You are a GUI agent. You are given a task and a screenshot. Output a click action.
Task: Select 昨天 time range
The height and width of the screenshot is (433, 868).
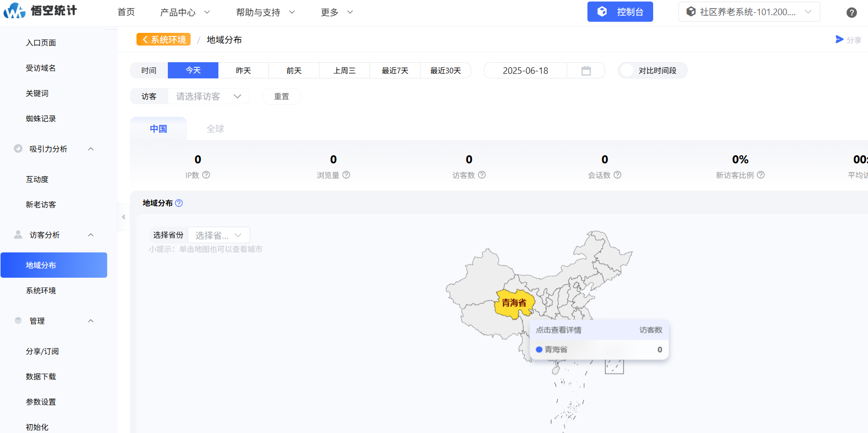click(x=244, y=70)
